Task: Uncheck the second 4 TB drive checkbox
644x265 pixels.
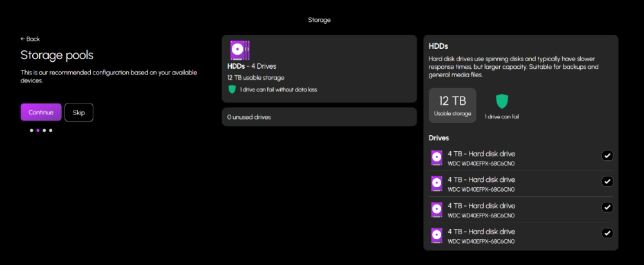Action: 607,181
